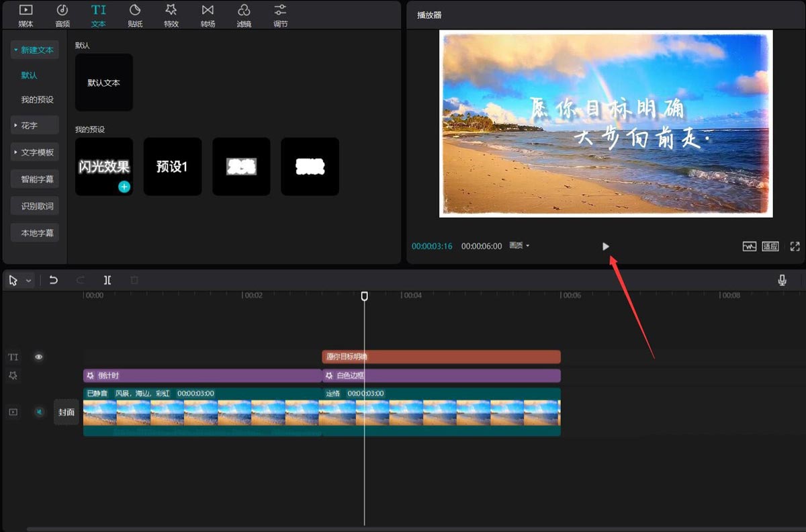Select the 愿你目标明确 text clip
Screen dimensions: 806x532
point(441,357)
